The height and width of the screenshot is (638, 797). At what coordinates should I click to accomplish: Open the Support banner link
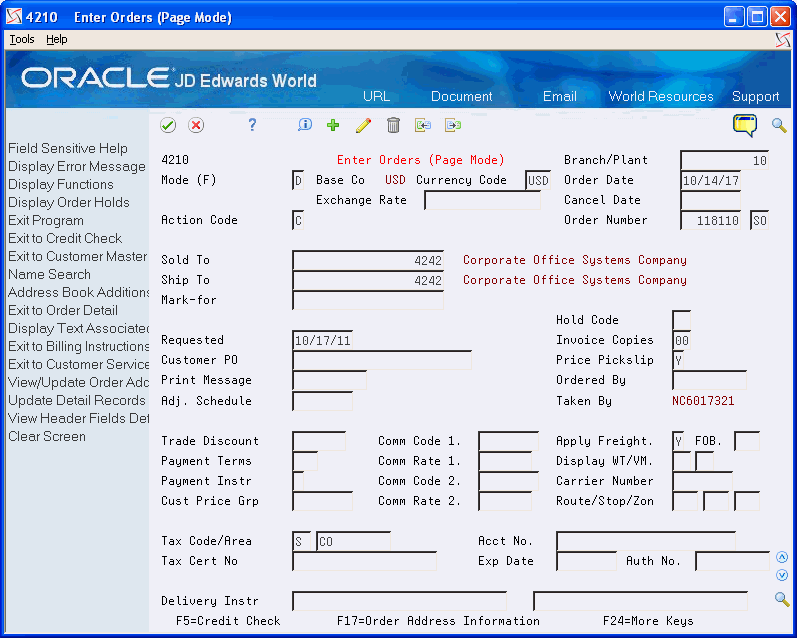(x=755, y=97)
